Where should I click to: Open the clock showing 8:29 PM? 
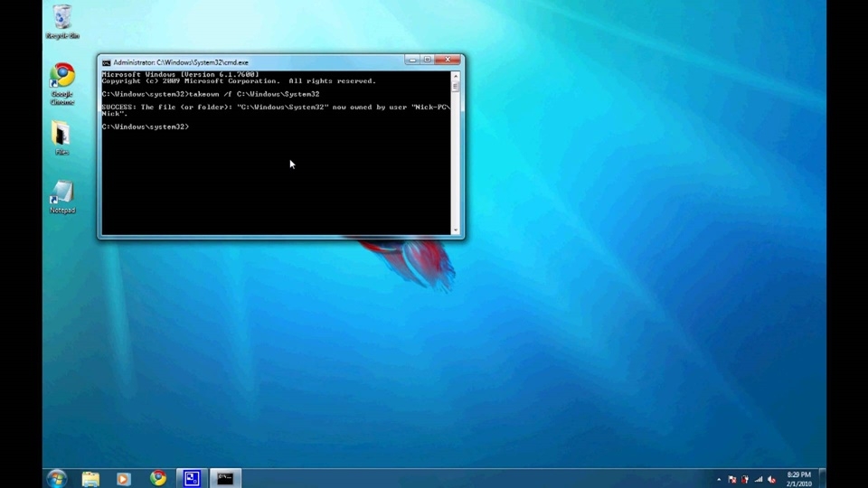(x=798, y=479)
